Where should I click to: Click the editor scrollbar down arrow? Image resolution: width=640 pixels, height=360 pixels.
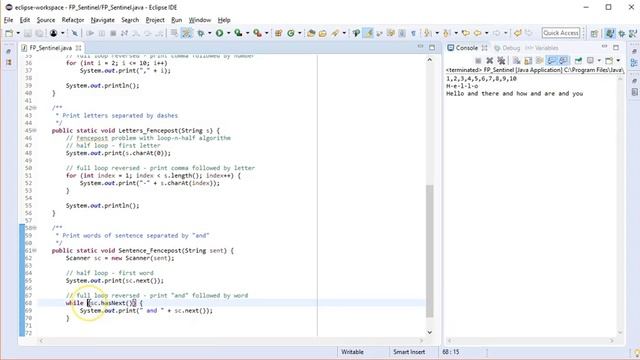click(x=429, y=332)
